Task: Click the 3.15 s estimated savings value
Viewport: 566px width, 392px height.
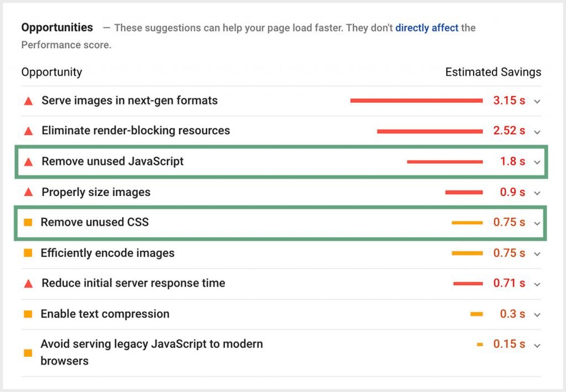Action: [x=507, y=100]
